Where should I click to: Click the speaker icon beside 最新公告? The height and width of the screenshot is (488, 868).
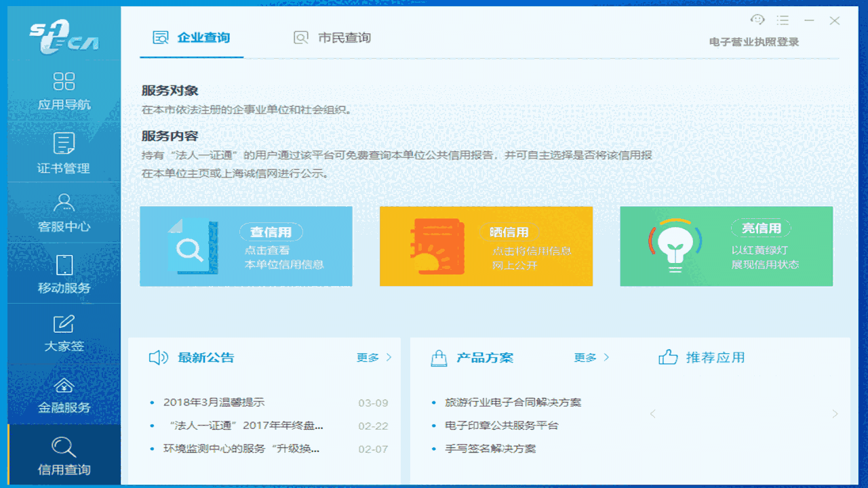pos(157,357)
